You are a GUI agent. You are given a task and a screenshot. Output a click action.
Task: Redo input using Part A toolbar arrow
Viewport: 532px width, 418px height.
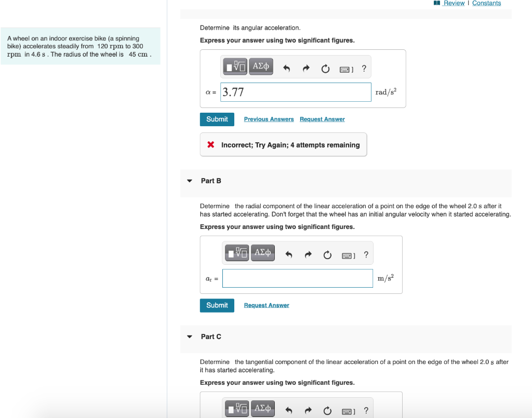305,68
